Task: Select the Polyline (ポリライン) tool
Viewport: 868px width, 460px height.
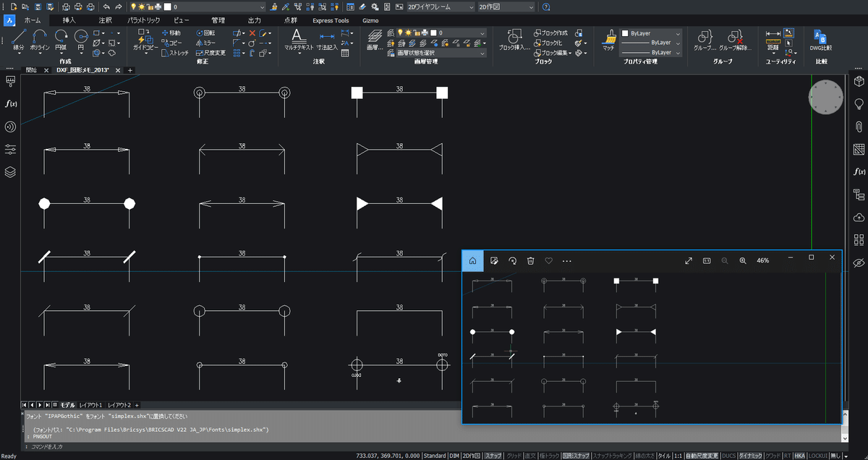Action: point(41,40)
